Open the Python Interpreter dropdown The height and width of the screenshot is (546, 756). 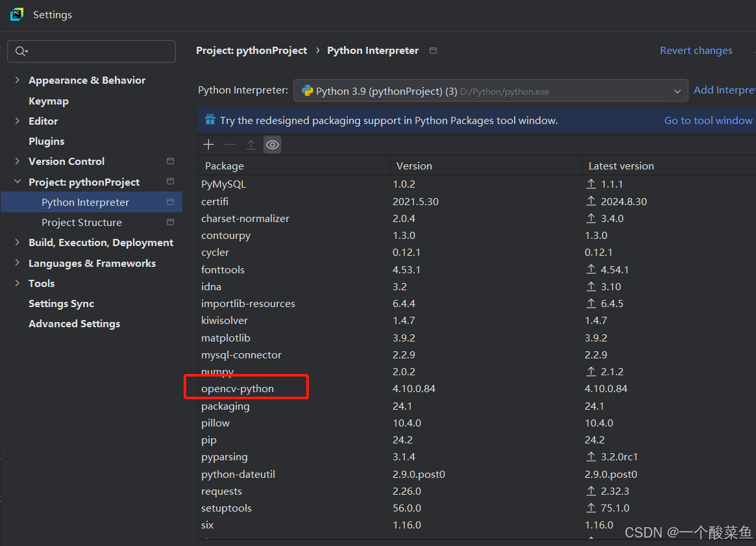(x=491, y=91)
